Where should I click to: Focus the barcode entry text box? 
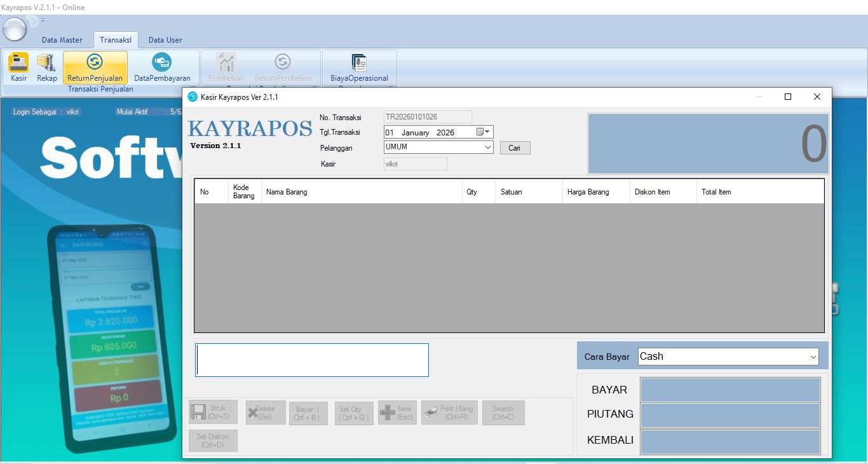click(x=311, y=360)
